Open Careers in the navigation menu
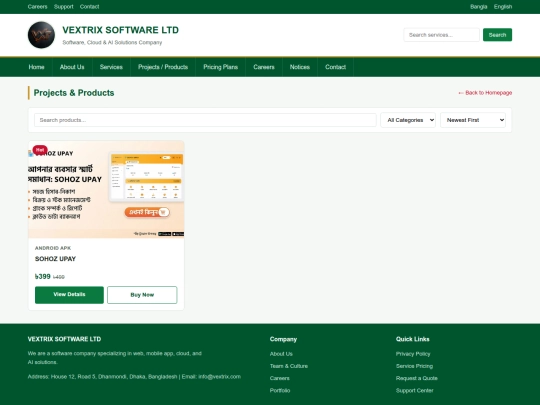The width and height of the screenshot is (540, 405). (x=264, y=67)
